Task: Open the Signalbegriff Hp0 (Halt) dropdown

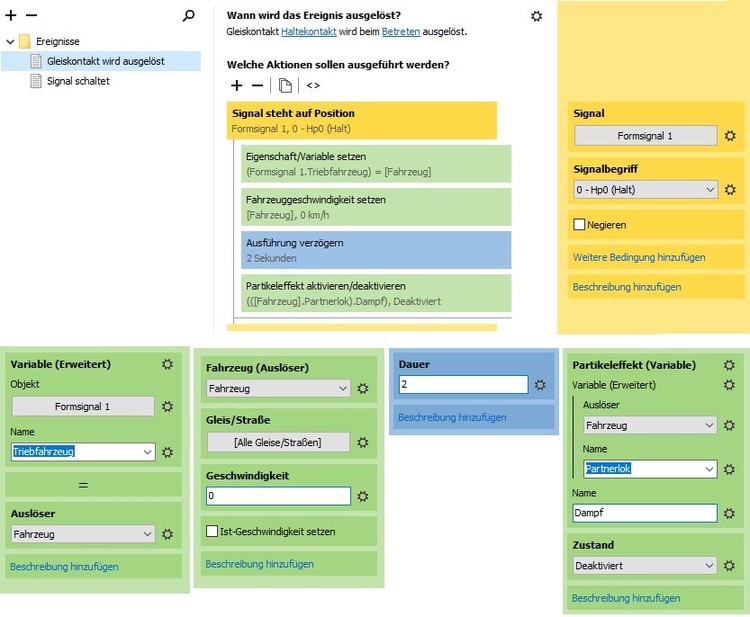Action: [x=645, y=190]
